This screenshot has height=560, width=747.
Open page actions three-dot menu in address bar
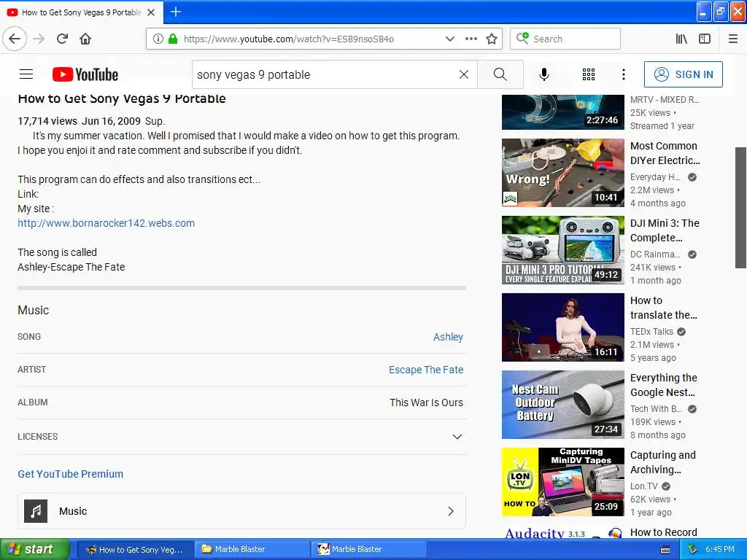pos(471,39)
